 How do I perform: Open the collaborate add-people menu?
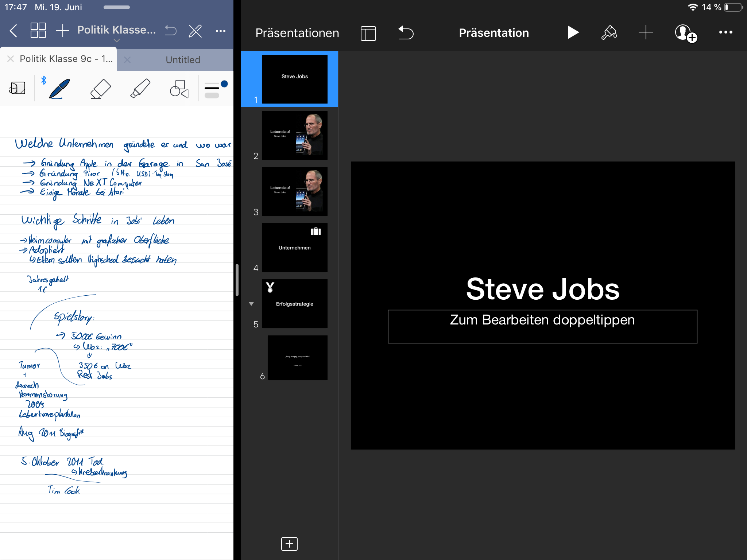tap(686, 33)
